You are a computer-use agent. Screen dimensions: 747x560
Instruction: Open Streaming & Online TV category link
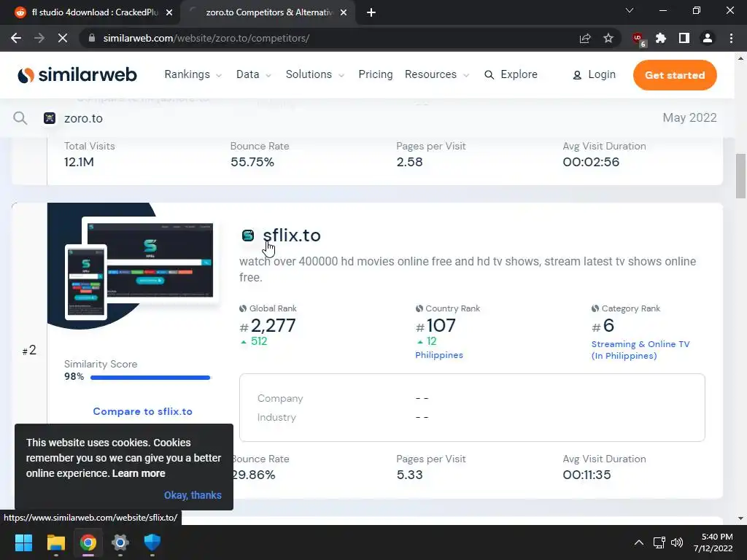point(640,350)
